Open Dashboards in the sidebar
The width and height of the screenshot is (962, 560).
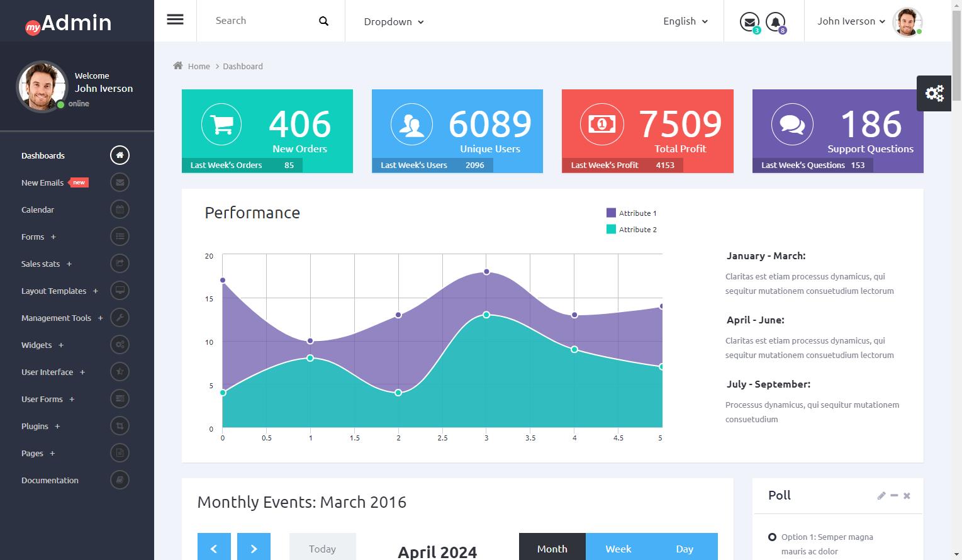(43, 155)
